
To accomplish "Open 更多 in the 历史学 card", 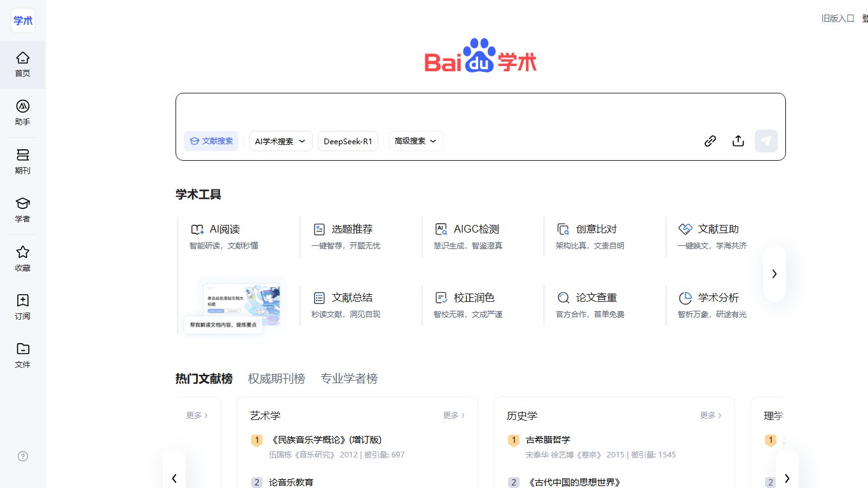I will coord(710,415).
